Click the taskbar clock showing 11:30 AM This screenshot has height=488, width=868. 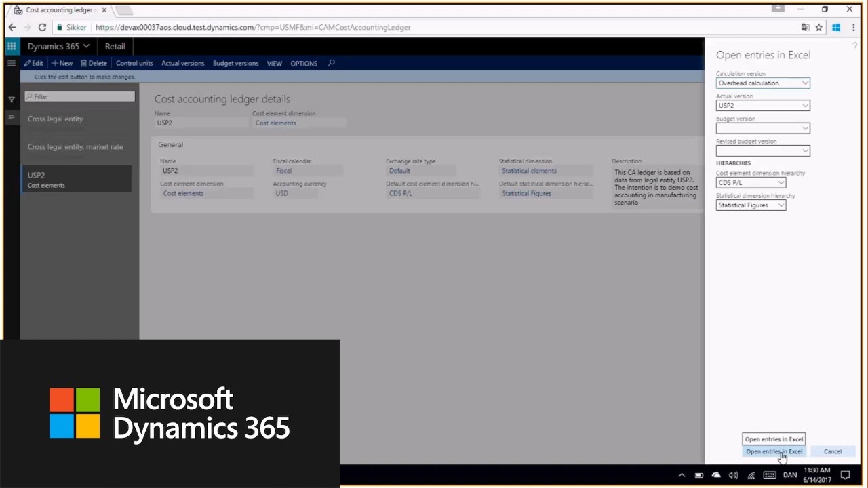pyautogui.click(x=817, y=475)
